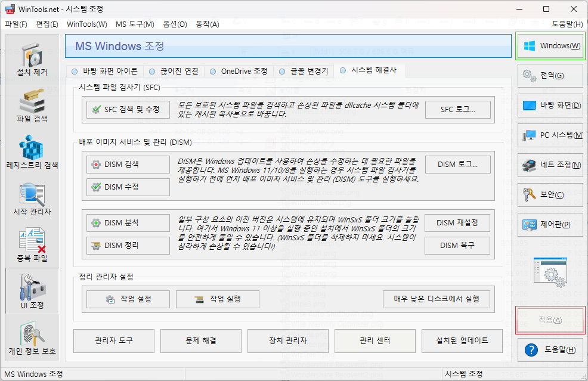
Task: Open 관리 센터 action center
Action: pyautogui.click(x=375, y=341)
